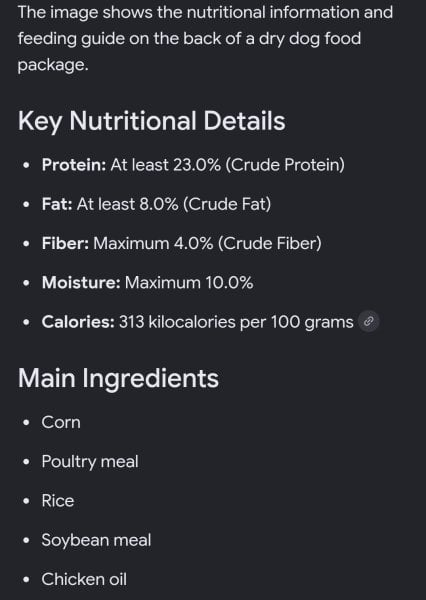
Task: Select the Soybean meal ingredient item
Action: tap(96, 540)
